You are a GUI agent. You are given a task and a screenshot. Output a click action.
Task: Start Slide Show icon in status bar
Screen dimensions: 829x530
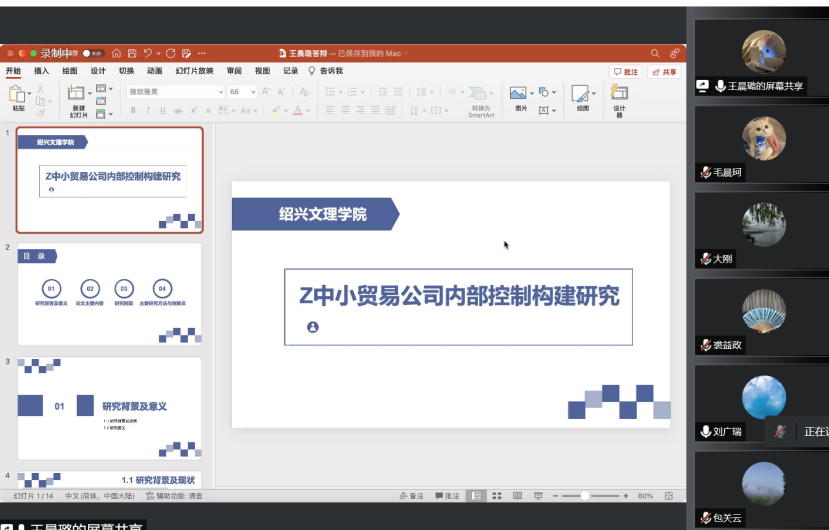pos(538,496)
